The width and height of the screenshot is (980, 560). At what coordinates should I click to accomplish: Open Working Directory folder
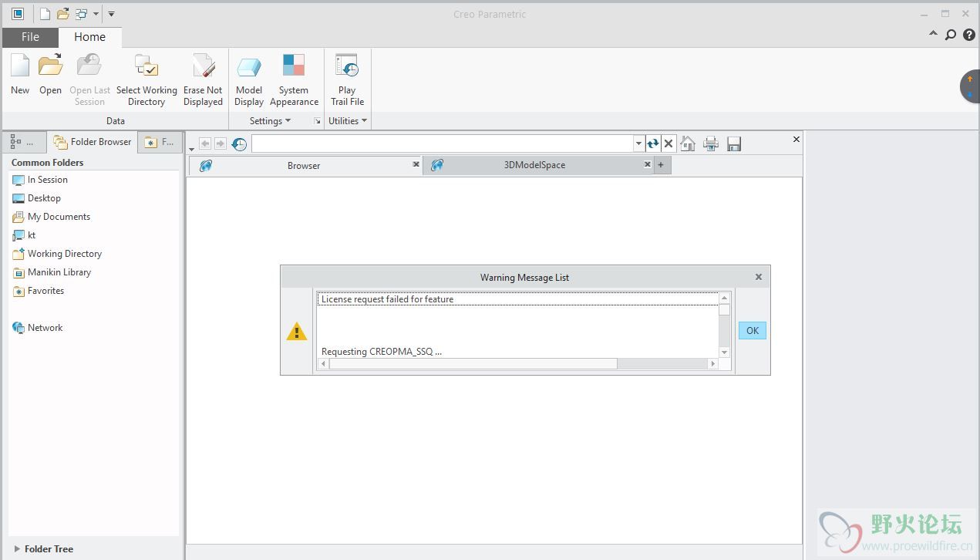(57, 254)
